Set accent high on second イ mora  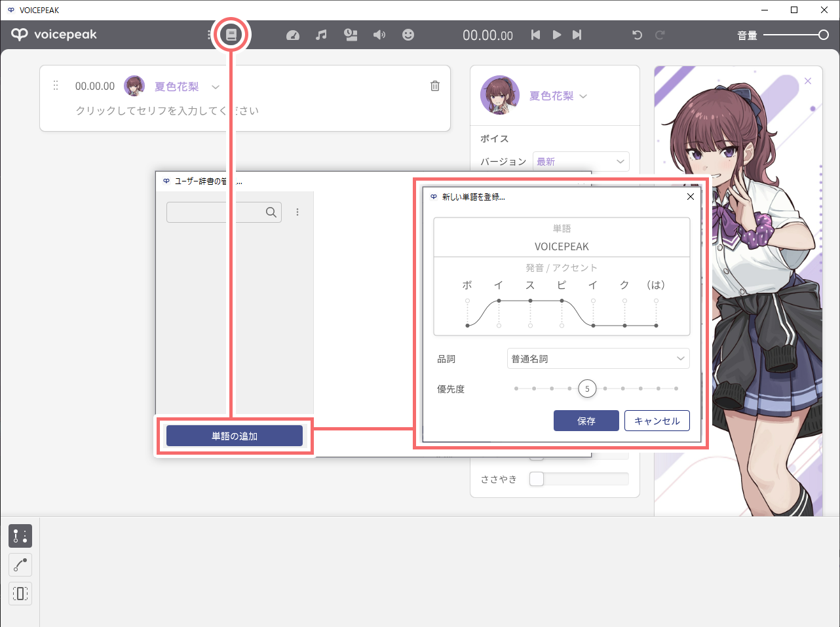pos(593,301)
